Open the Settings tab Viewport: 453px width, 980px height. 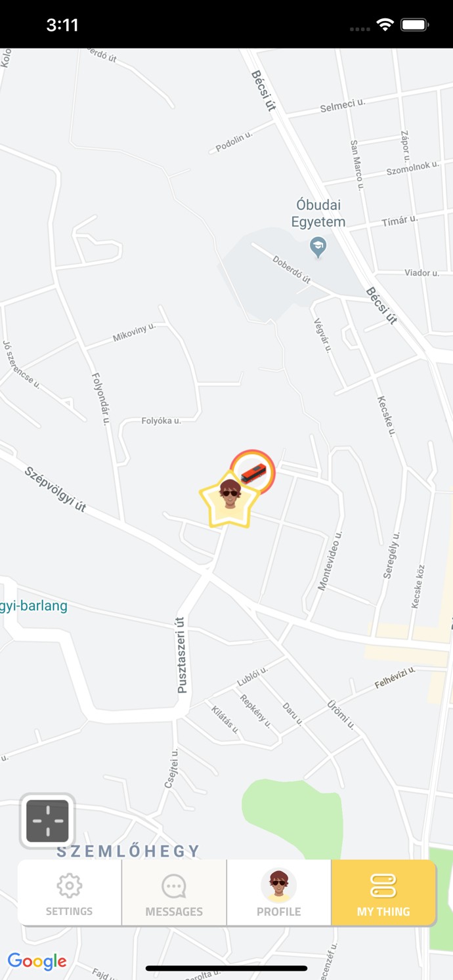coord(70,893)
